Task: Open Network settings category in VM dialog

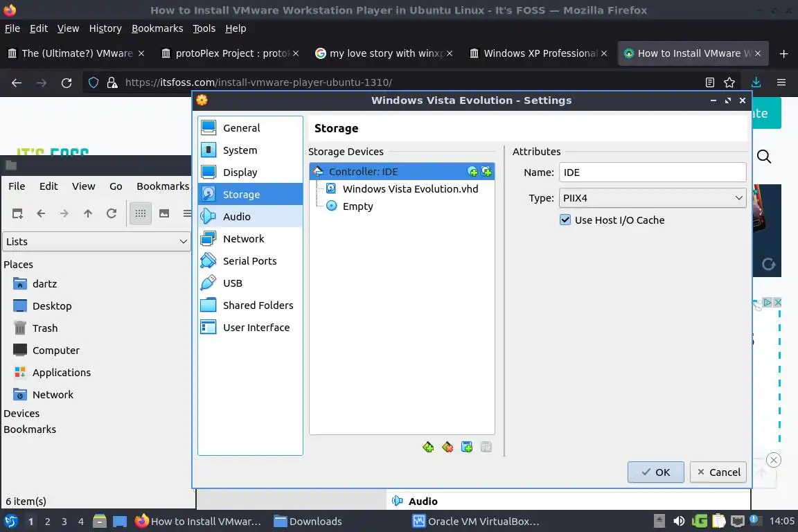Action: click(250, 239)
